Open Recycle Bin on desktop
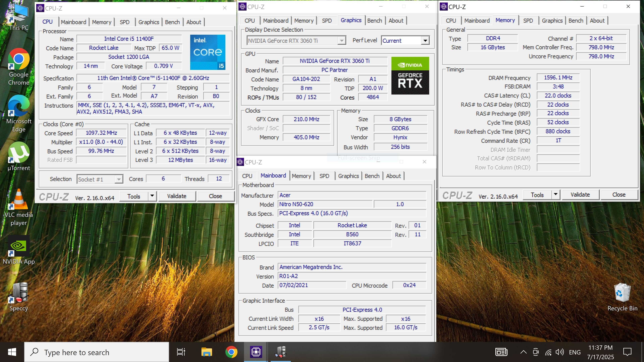The image size is (644, 362). coord(622,297)
